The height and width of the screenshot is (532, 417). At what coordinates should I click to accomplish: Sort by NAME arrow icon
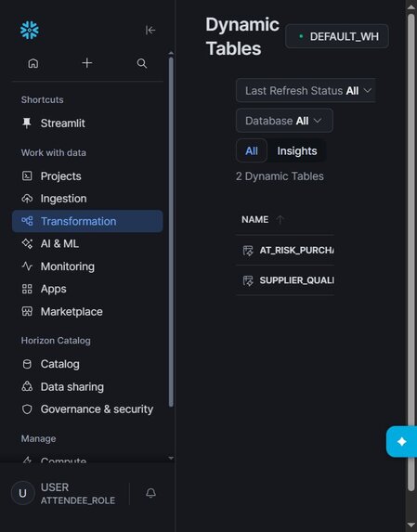[280, 220]
